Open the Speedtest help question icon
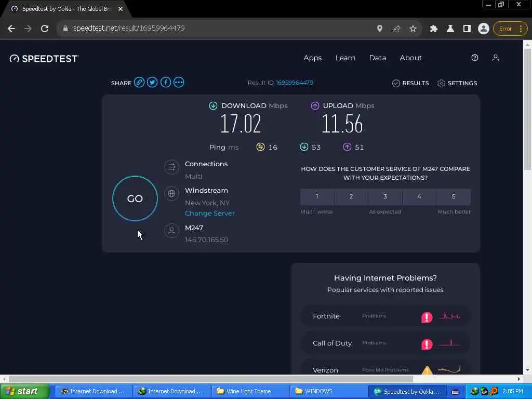532x399 pixels. point(475,58)
